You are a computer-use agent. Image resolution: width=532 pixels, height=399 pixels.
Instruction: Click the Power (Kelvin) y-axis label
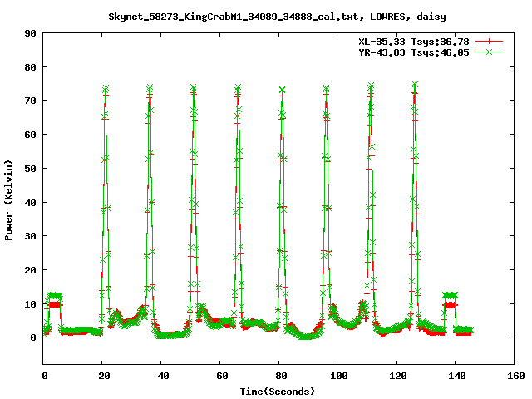(x=8, y=200)
